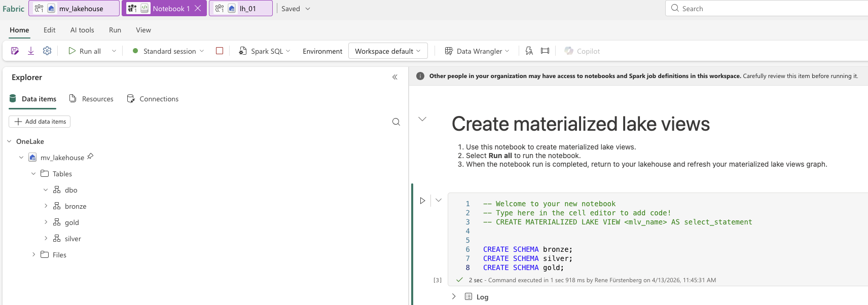868x305 pixels.
Task: Click the Explorer search magnifier icon
Action: [396, 122]
